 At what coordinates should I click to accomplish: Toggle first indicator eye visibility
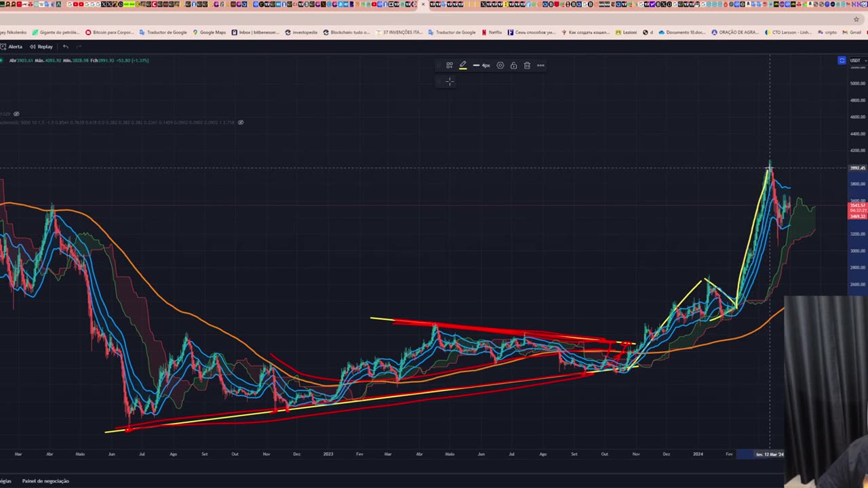coord(16,114)
